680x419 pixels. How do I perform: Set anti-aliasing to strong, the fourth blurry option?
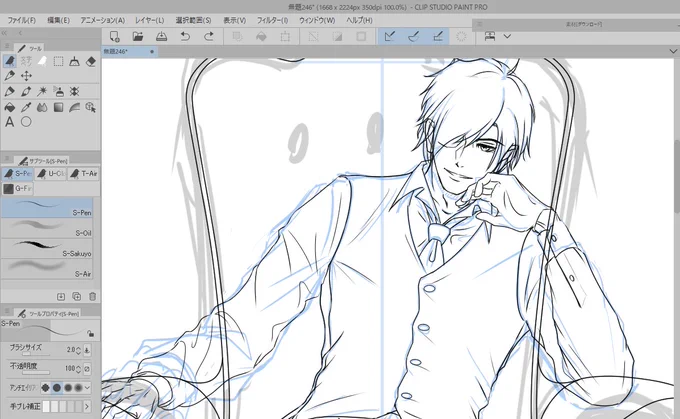(78, 388)
